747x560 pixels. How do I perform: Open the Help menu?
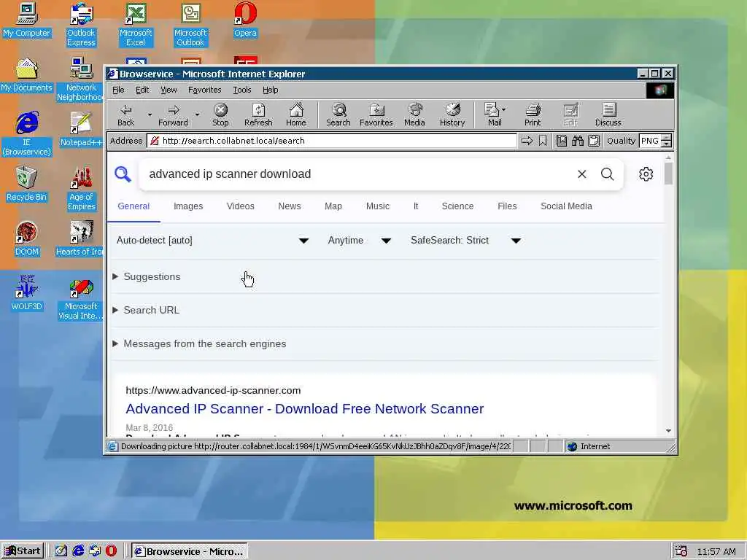point(270,90)
